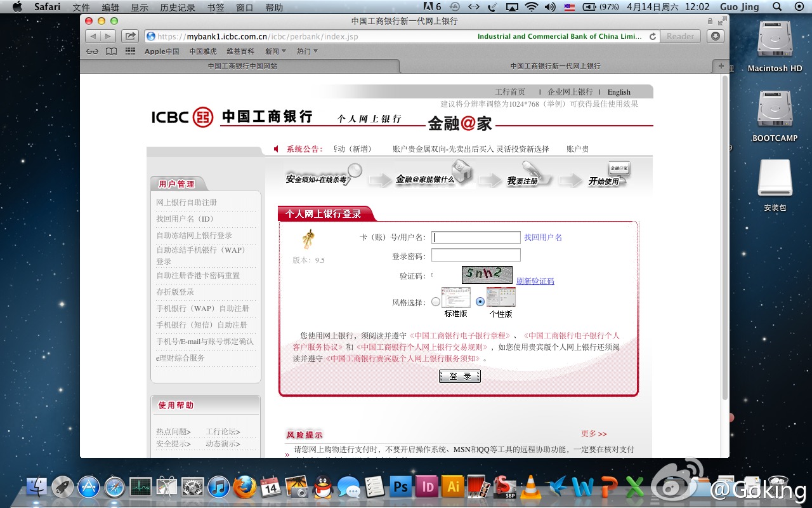The height and width of the screenshot is (508, 812).
Task: Click the 更多>> risk tips link
Action: tap(594, 434)
